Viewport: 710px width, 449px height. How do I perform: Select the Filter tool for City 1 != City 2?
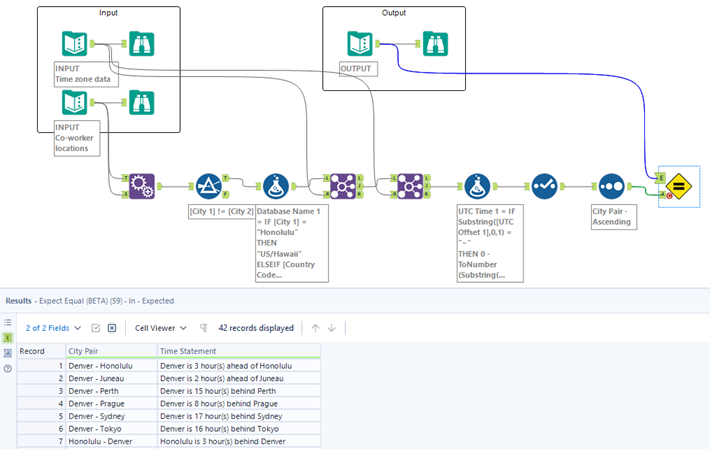pos(209,186)
